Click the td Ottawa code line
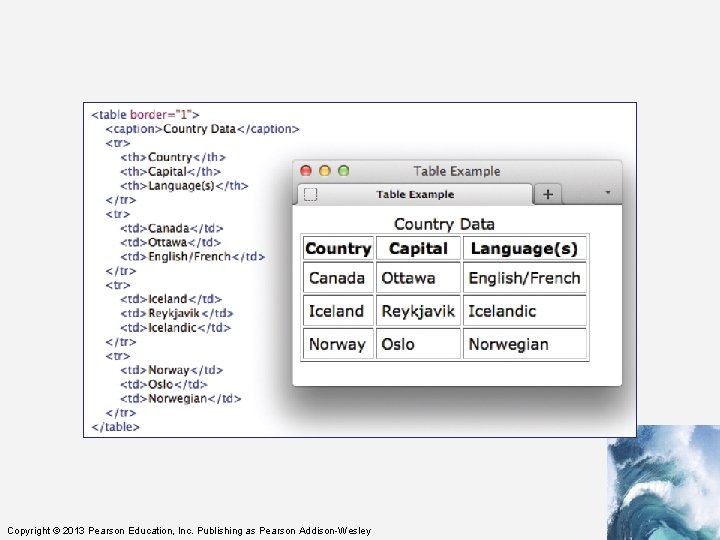This screenshot has width=720, height=540. click(x=170, y=242)
